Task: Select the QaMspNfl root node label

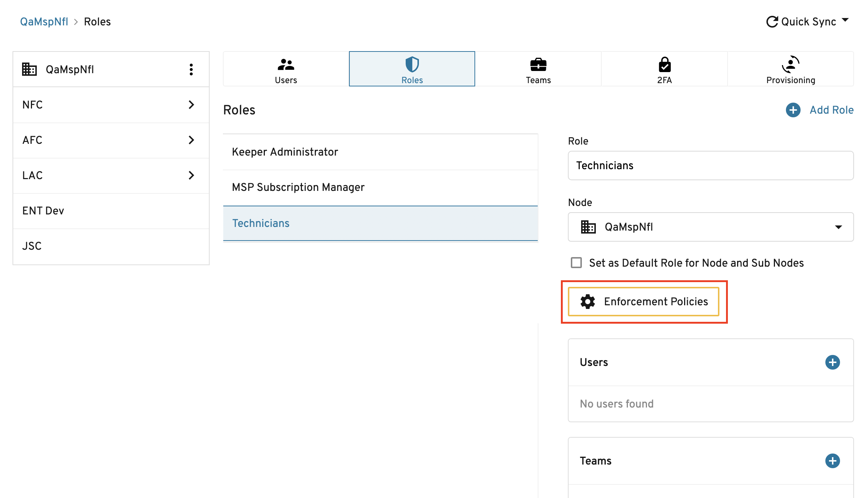Action: coord(70,70)
